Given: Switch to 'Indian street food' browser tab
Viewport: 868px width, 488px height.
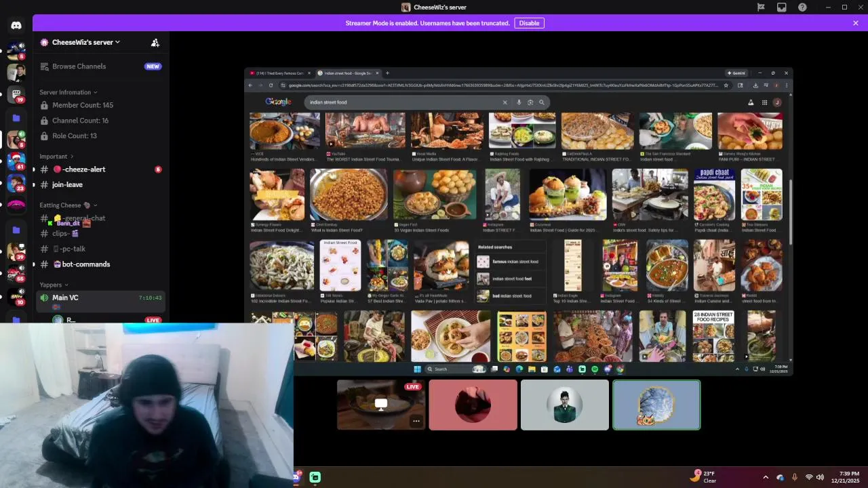Looking at the screenshot, I should [349, 73].
